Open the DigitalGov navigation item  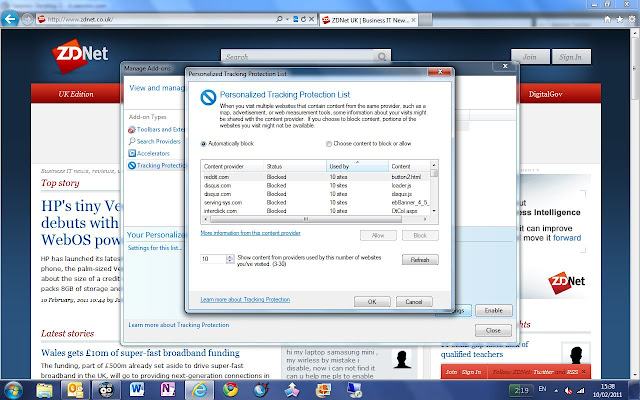pyautogui.click(x=545, y=94)
